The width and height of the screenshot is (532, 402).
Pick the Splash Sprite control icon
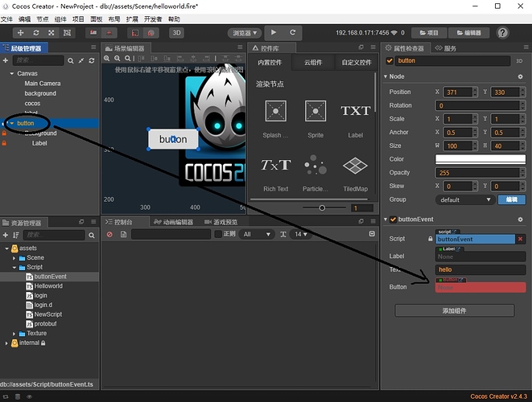click(x=275, y=111)
